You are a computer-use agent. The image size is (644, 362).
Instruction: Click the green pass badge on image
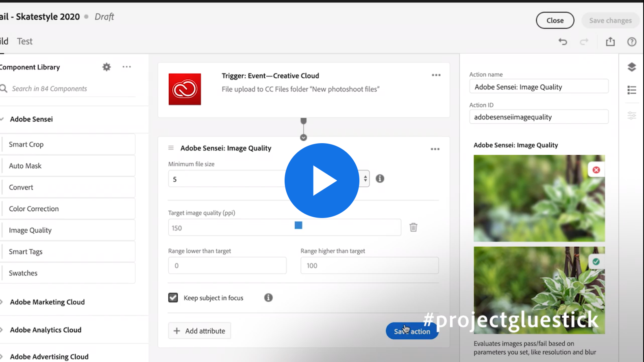coord(596,262)
